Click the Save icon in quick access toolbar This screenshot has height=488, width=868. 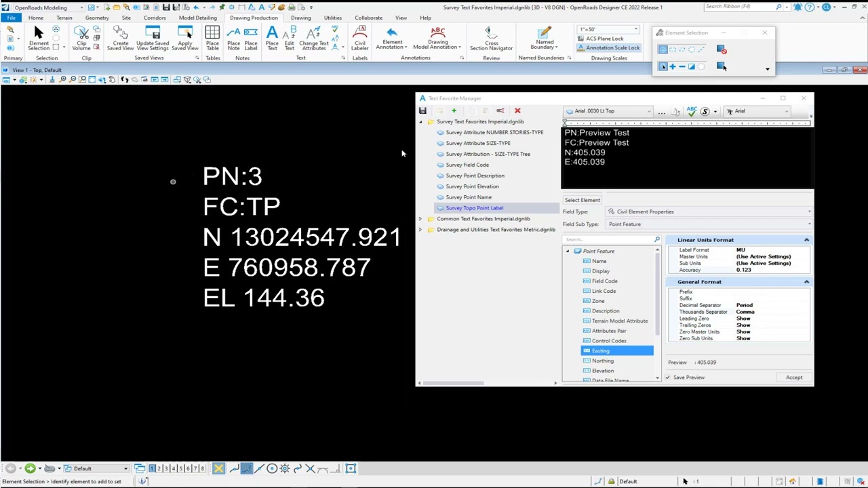click(x=165, y=7)
